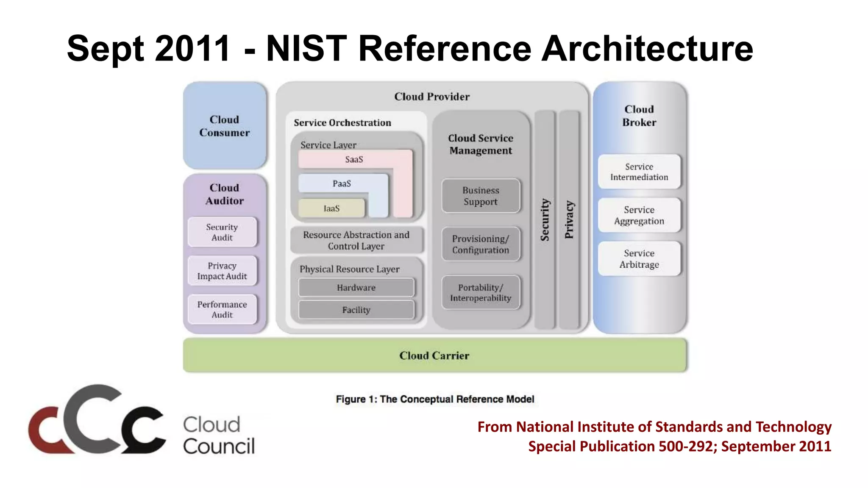Select the IaaS block
This screenshot has height=488, width=868.
tap(331, 208)
